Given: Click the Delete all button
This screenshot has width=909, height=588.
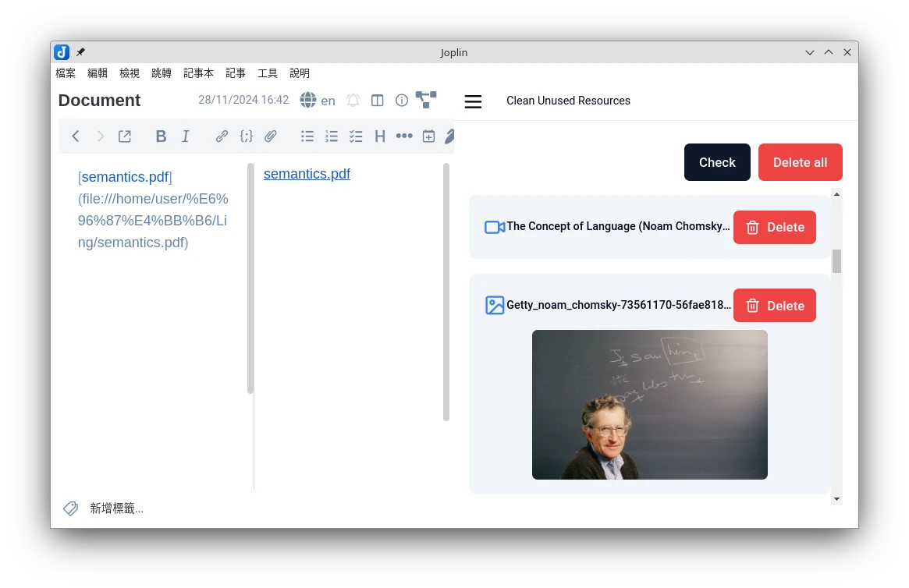Looking at the screenshot, I should [x=800, y=162].
